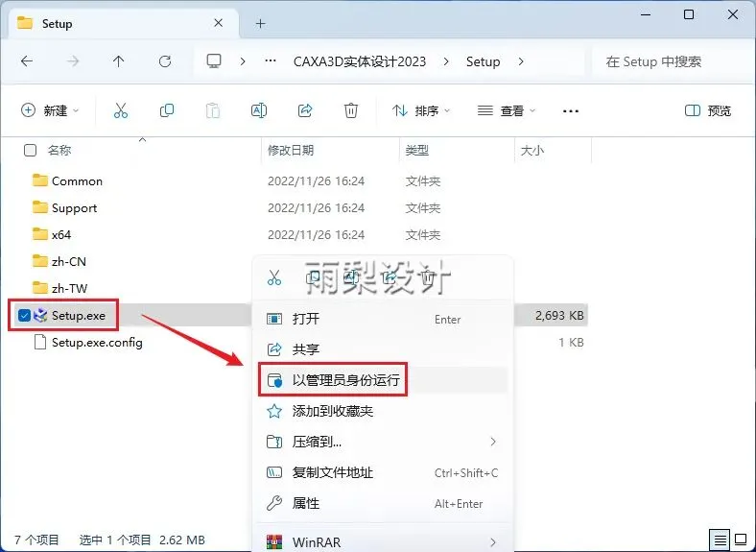Click the 1 KB size cell
This screenshot has height=552, width=756.
point(572,342)
